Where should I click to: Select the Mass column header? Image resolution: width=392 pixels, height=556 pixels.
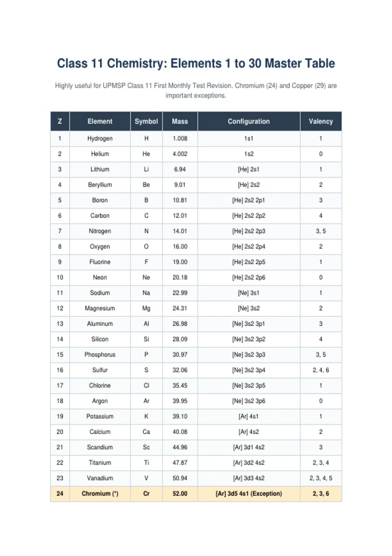tap(180, 121)
